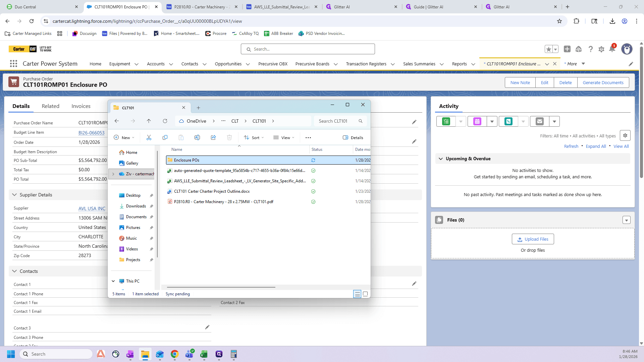Switch to the Related tab
The image size is (644, 362).
click(x=51, y=106)
